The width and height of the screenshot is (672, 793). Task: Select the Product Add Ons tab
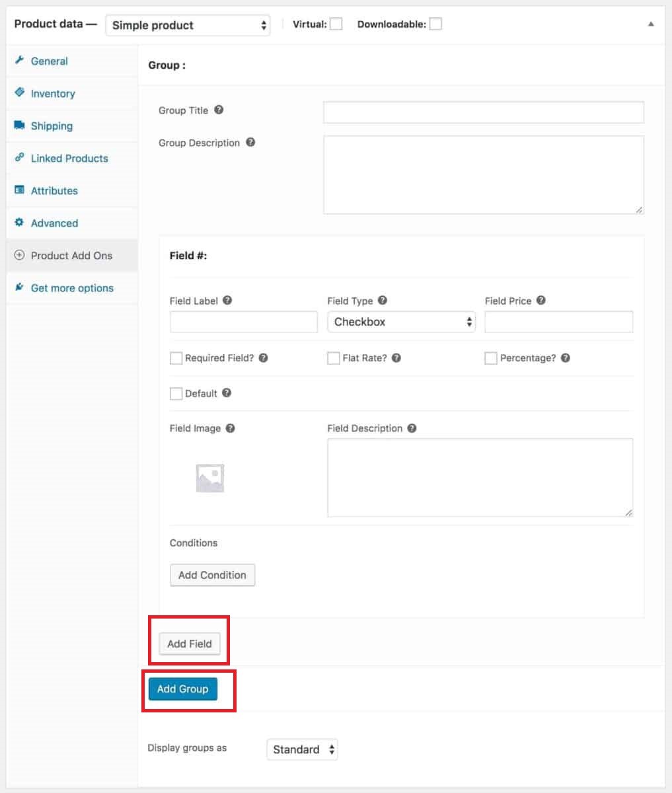coord(72,255)
